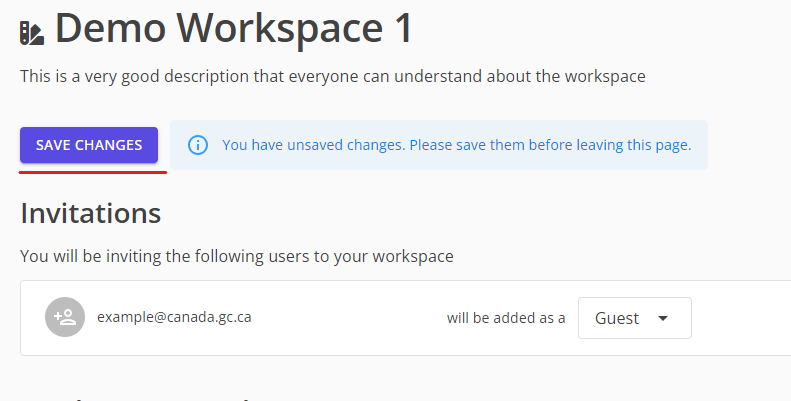Click the example@canada.gc.ca email address
791x401 pixels.
pyautogui.click(x=174, y=318)
